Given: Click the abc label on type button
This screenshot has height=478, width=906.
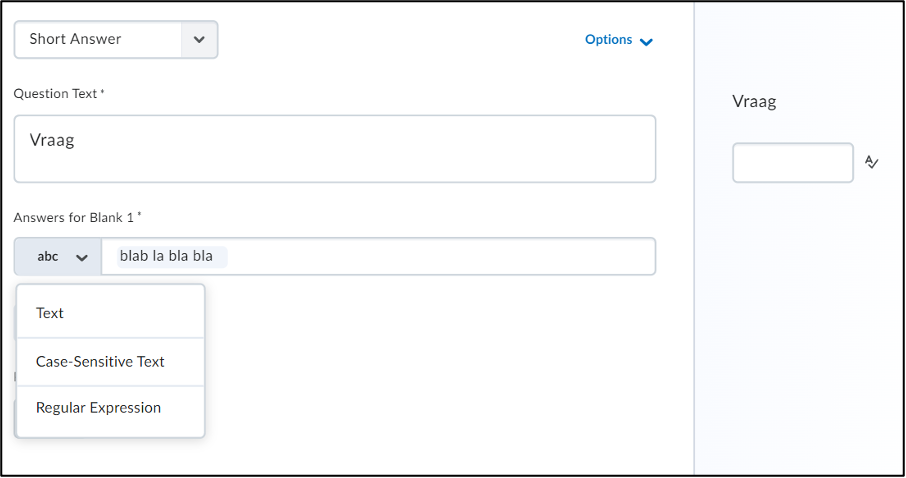Looking at the screenshot, I should pos(48,257).
